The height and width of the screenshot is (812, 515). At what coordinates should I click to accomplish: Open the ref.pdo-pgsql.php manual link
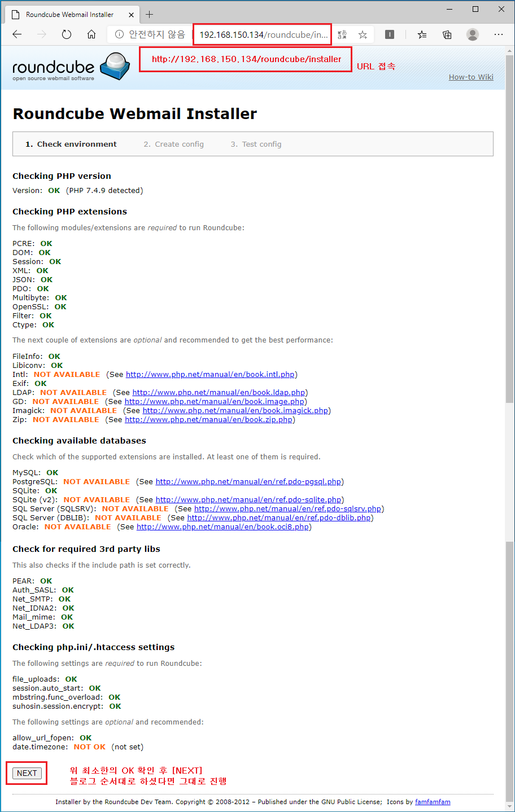click(x=248, y=481)
